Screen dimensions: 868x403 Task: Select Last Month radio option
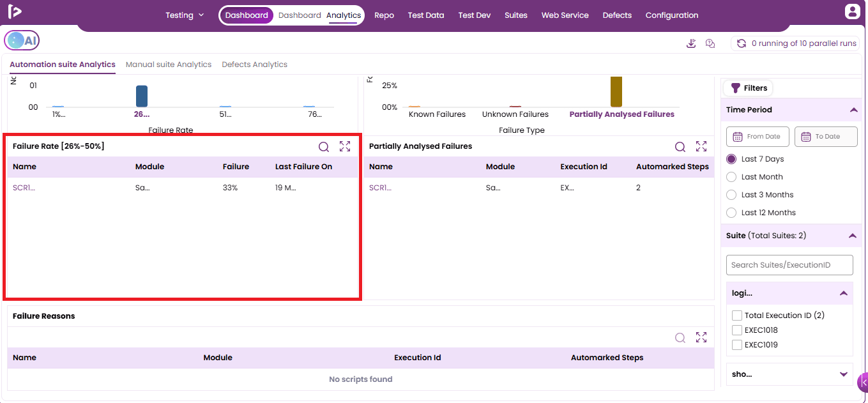[731, 177]
